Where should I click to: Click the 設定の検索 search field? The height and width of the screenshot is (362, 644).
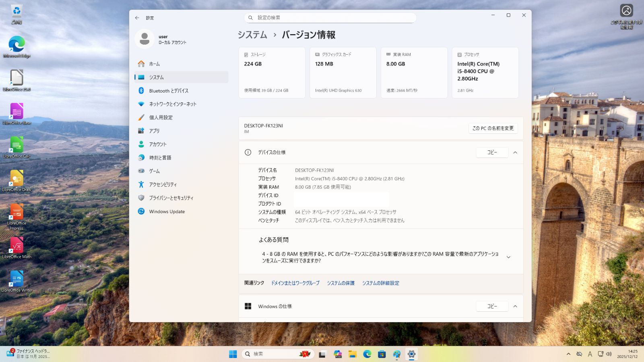(x=330, y=18)
